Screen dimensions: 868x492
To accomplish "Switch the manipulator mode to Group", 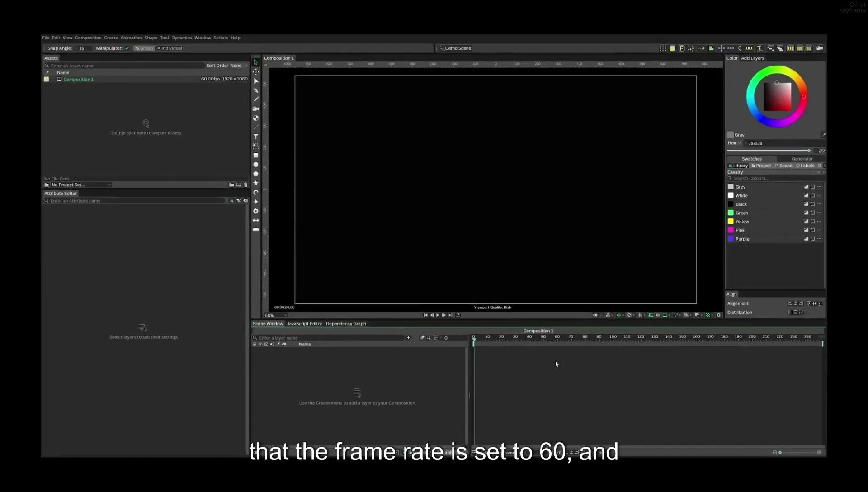I will [144, 48].
